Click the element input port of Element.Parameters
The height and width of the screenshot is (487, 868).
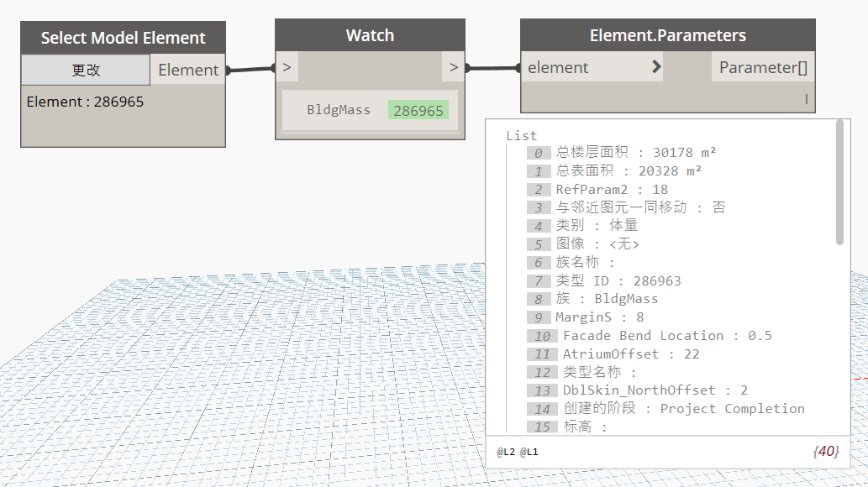tap(592, 67)
